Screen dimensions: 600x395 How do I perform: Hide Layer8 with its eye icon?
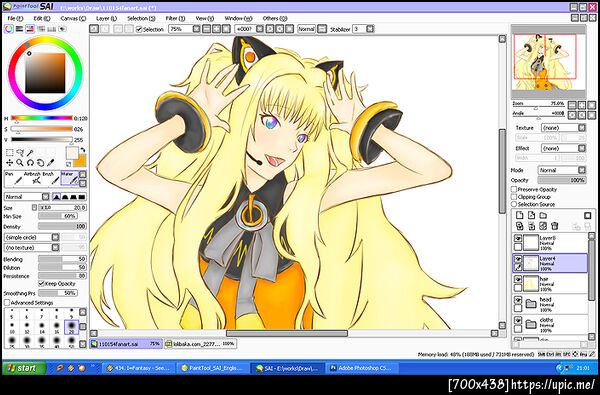click(x=518, y=238)
